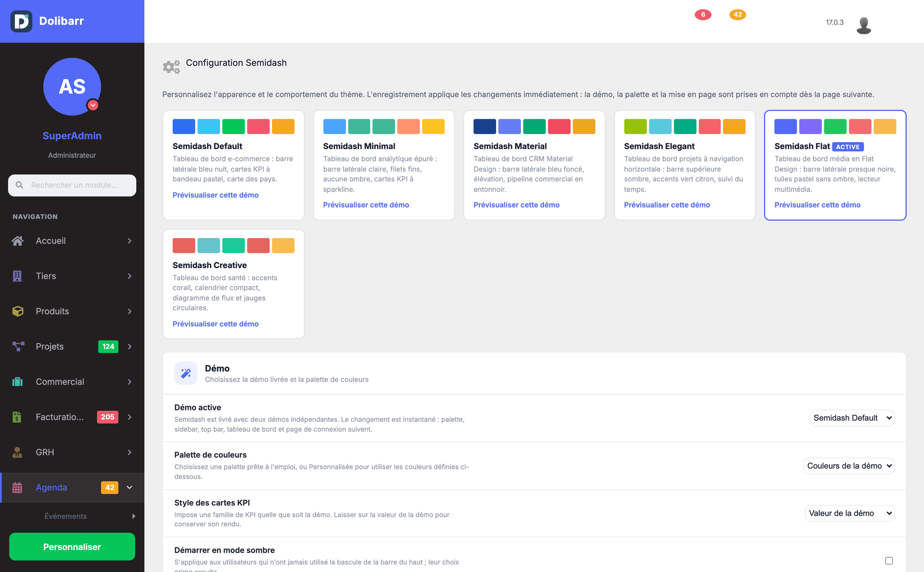
Task: Click the SuperAdmin user name
Action: click(72, 136)
